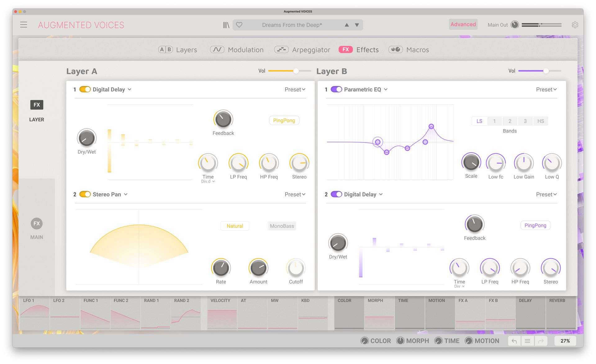This screenshot has height=364, width=596.
Task: Click the undo arrow icon
Action: tap(514, 341)
